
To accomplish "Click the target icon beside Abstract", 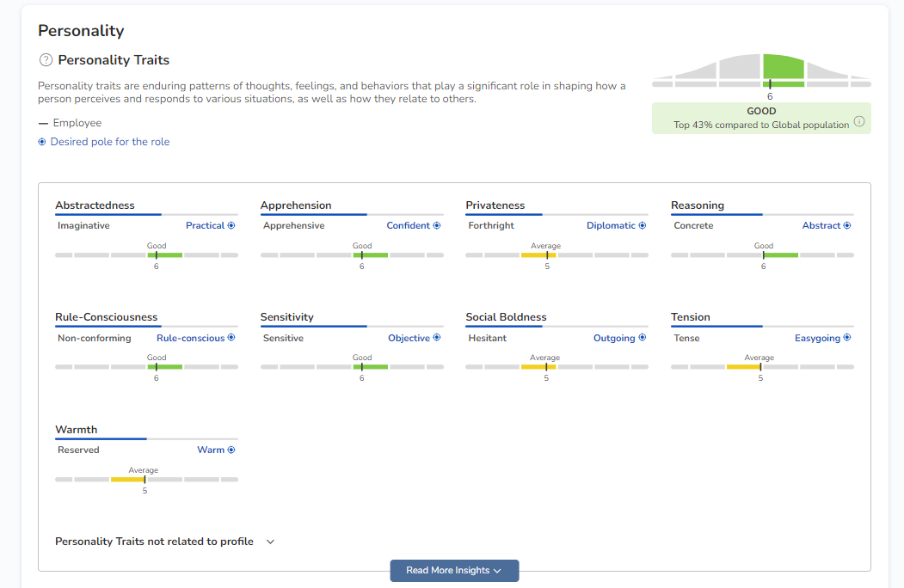I will point(847,226).
